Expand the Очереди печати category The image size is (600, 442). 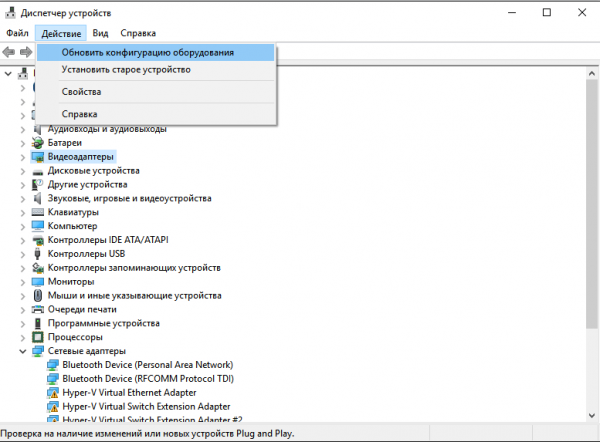click(23, 310)
